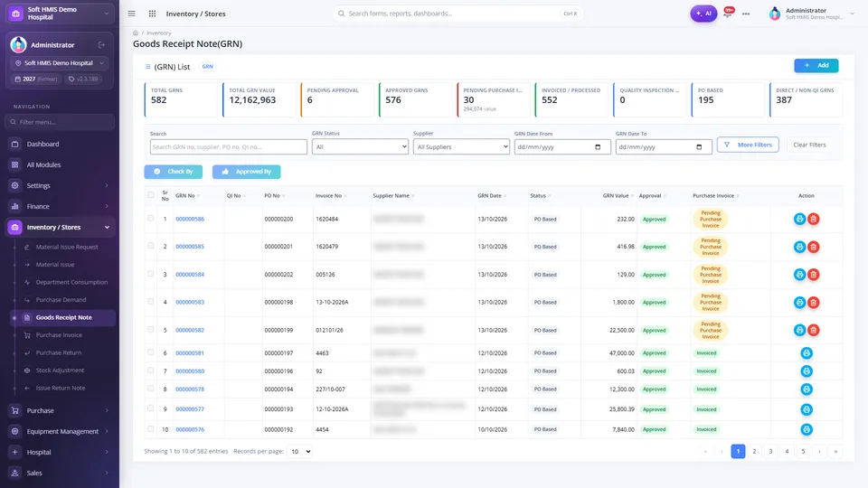
Task: Open the GRN Status dropdown
Action: click(x=360, y=146)
